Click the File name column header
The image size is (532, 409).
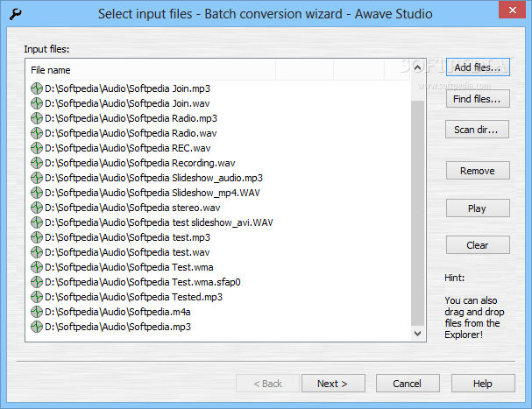151,70
